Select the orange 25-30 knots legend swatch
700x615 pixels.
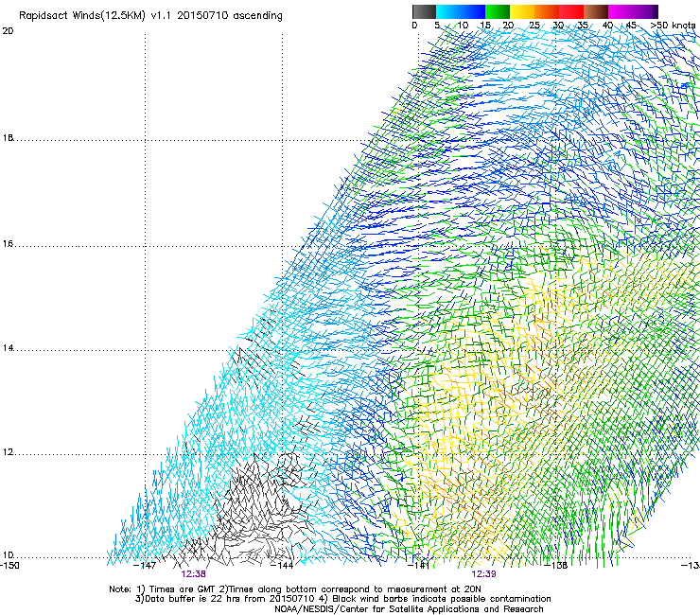click(546, 11)
